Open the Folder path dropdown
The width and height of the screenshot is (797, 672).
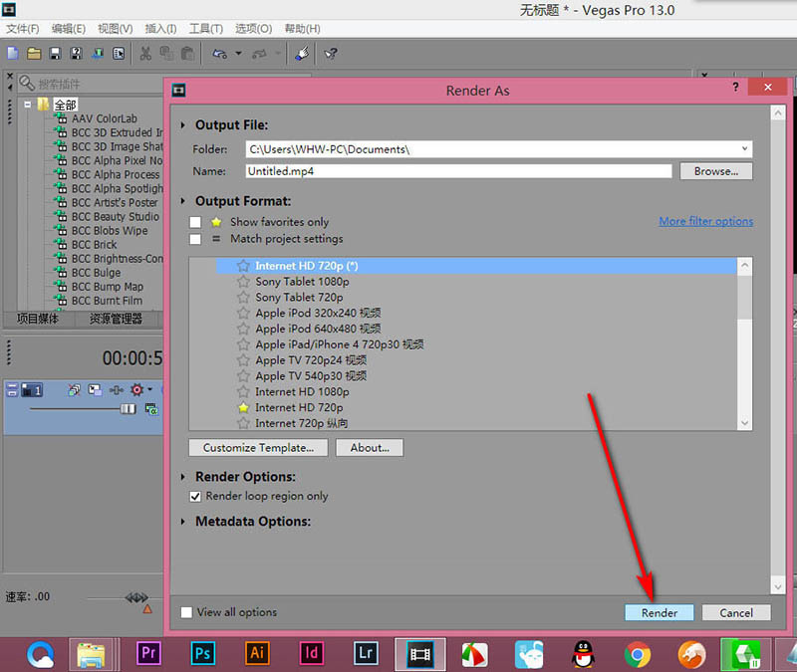click(x=744, y=148)
